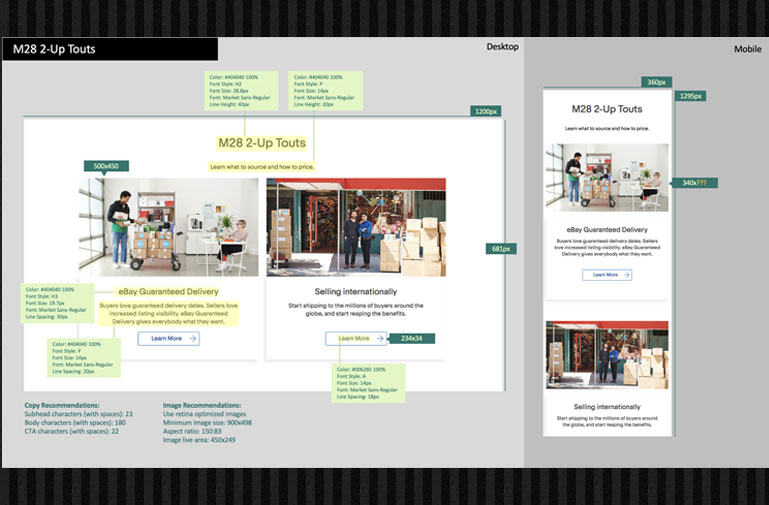Click the arrow icon in the mobile Learn More button
This screenshot has width=769, height=505.
pyautogui.click(x=624, y=274)
